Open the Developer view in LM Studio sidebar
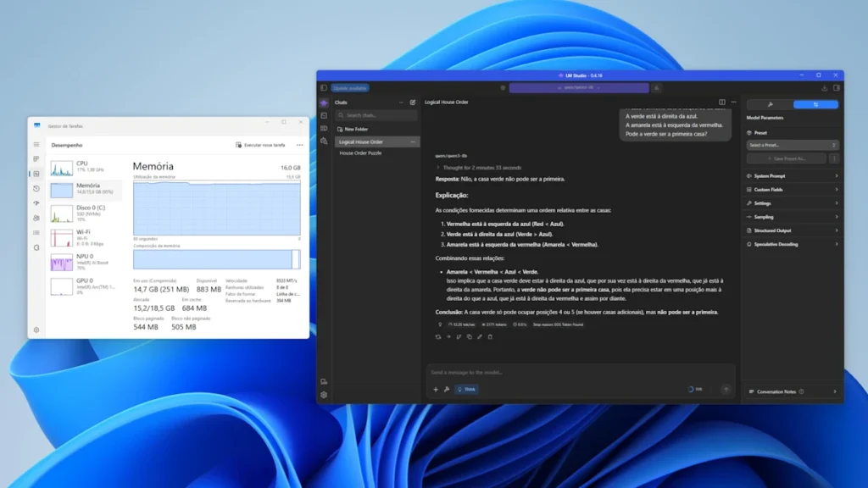The image size is (868, 488). [x=324, y=115]
